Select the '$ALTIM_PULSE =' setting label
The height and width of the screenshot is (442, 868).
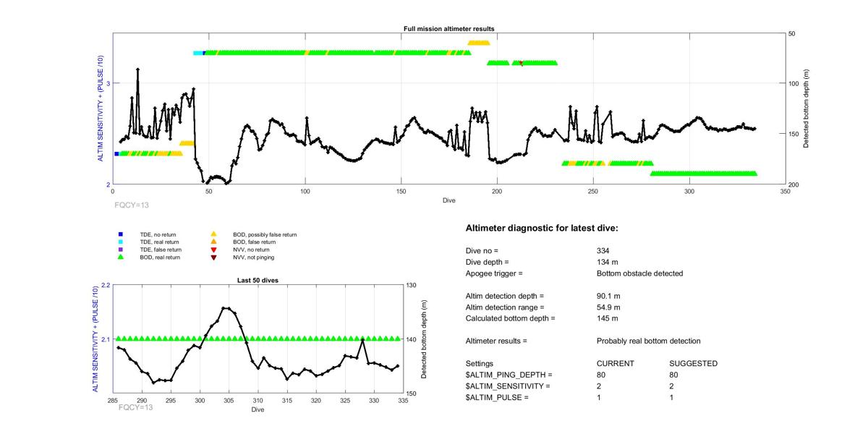point(497,398)
